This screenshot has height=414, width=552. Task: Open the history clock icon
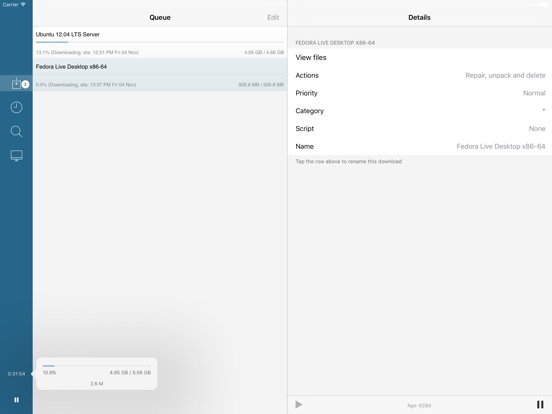[16, 107]
